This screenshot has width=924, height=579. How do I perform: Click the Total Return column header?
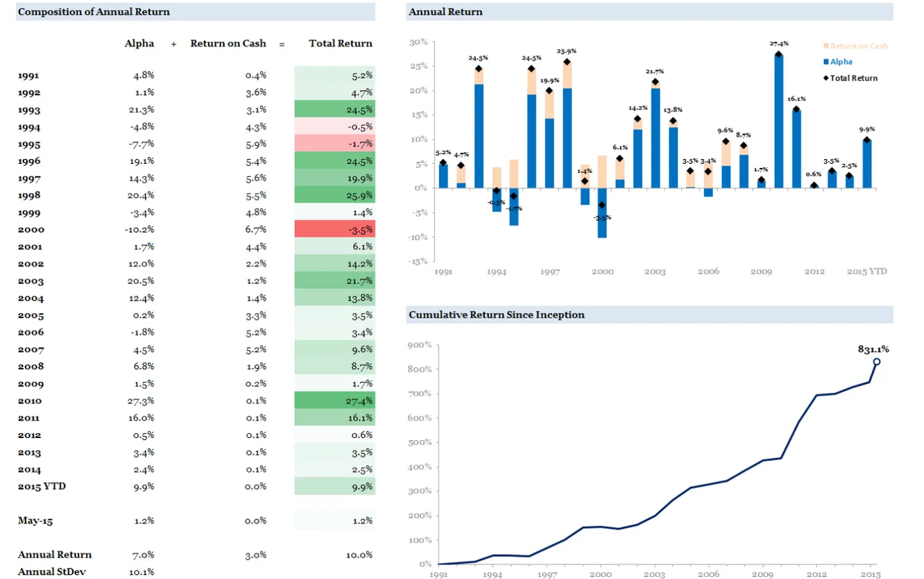point(340,43)
